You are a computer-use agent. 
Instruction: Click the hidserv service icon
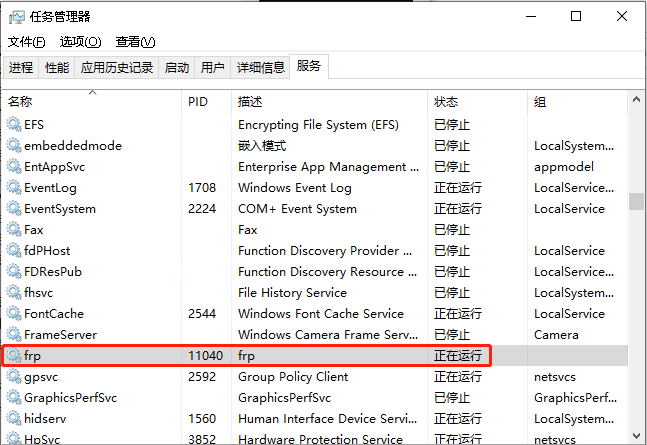pos(14,419)
